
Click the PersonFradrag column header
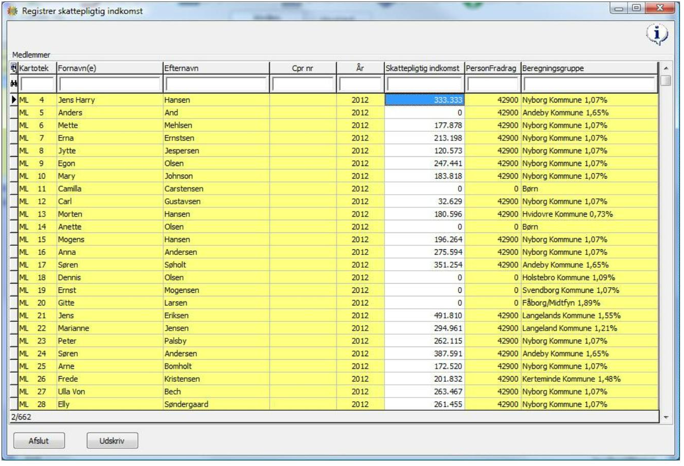492,68
